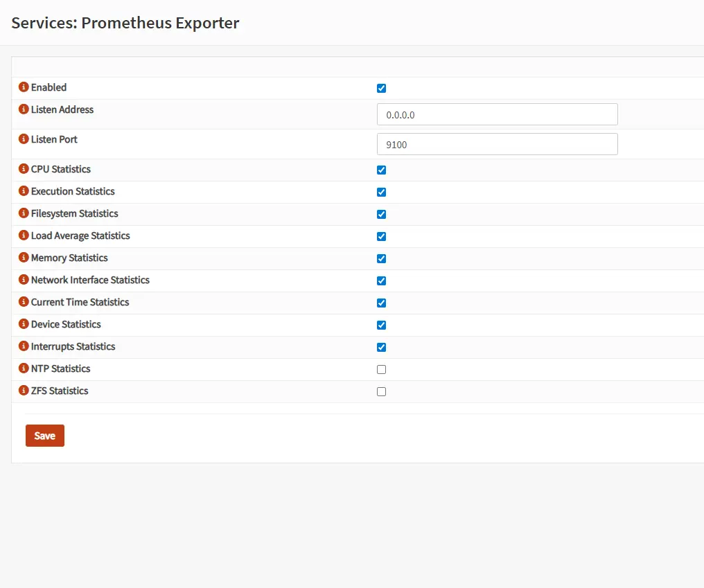Turn off Filesystem Statistics checkbox

pyautogui.click(x=381, y=214)
